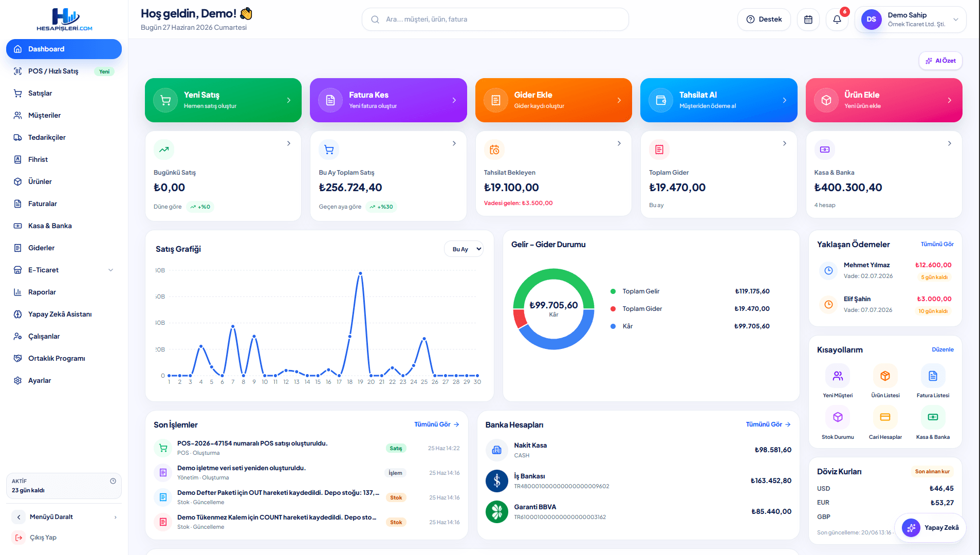This screenshot has height=555, width=980.
Task: Open the Stok Durumu shortcut icon
Action: (838, 417)
